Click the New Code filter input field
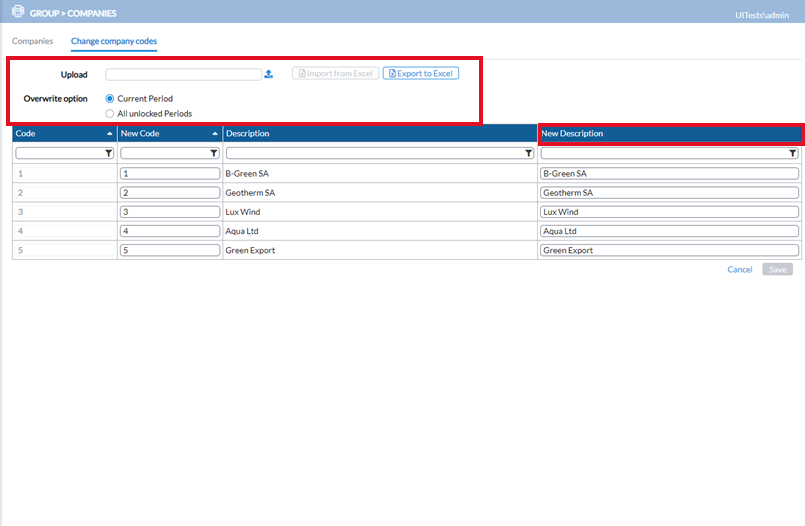 (x=170, y=153)
